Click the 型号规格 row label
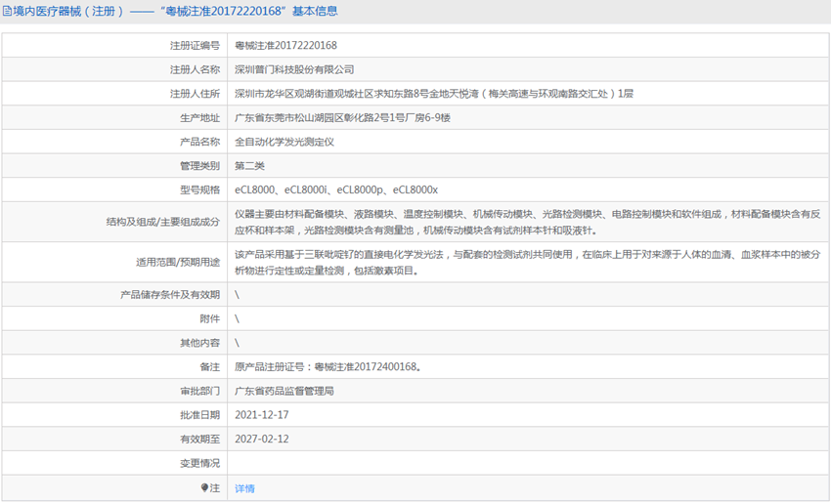 (x=199, y=189)
